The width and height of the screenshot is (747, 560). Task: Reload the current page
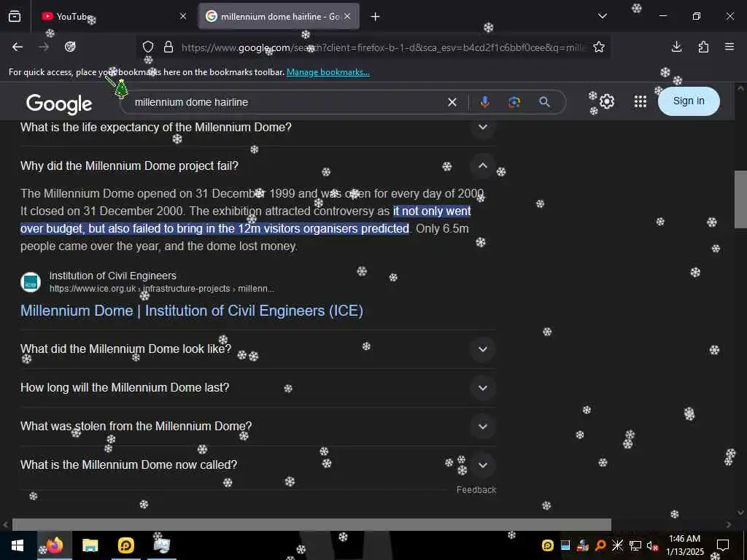coord(70,47)
